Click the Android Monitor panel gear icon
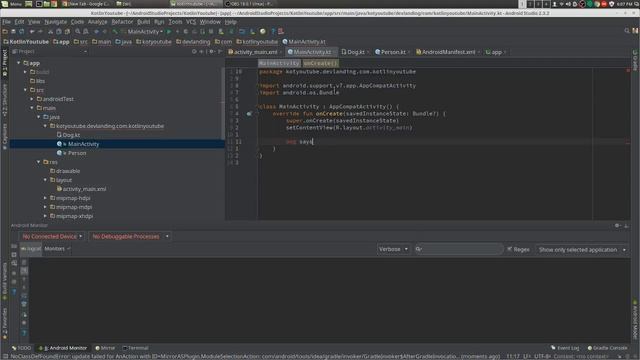Image resolution: width=640 pixels, height=360 pixels. [617, 225]
